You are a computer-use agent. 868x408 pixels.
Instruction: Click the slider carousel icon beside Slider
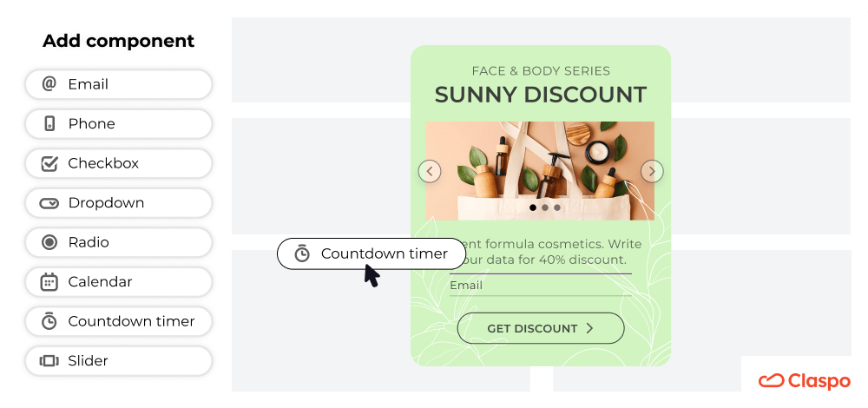[49, 361]
